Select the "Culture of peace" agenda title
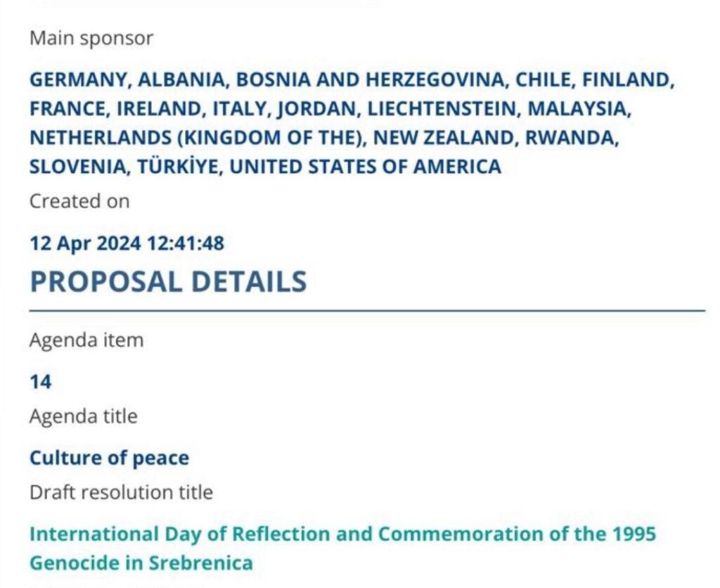The width and height of the screenshot is (720, 588). tap(109, 458)
